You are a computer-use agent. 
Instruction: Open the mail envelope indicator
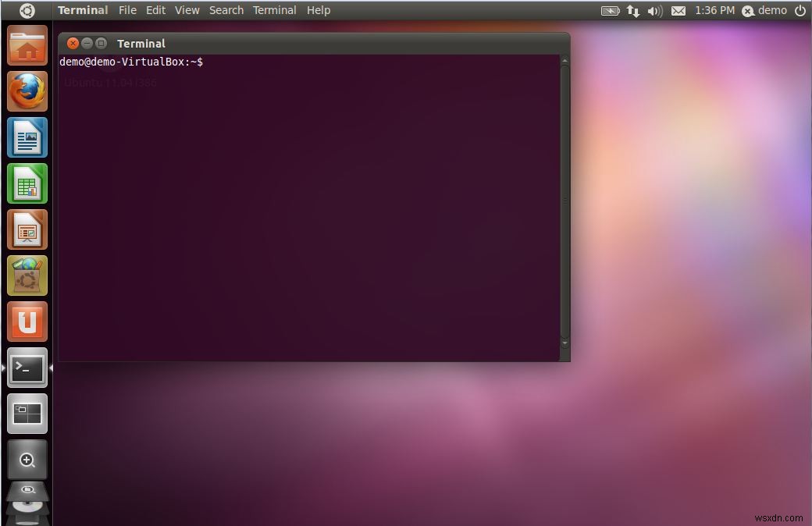click(x=678, y=10)
